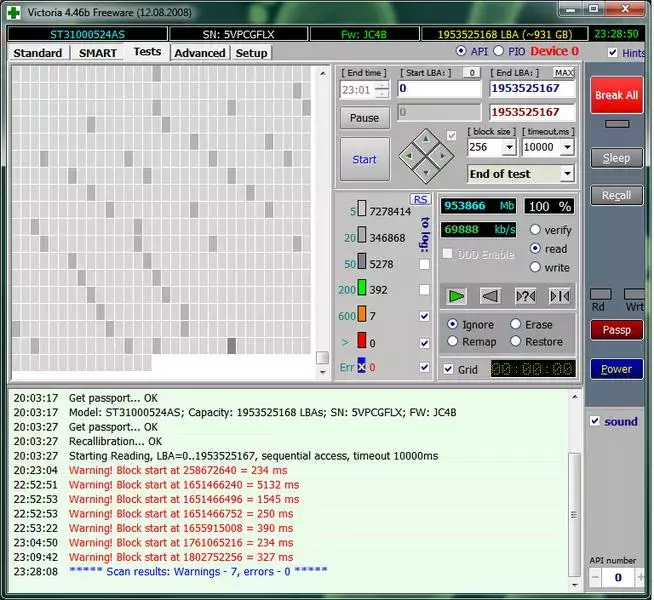Click the down arrow on the direction pad
Viewport: 654px width, 600px height.
pos(426,173)
